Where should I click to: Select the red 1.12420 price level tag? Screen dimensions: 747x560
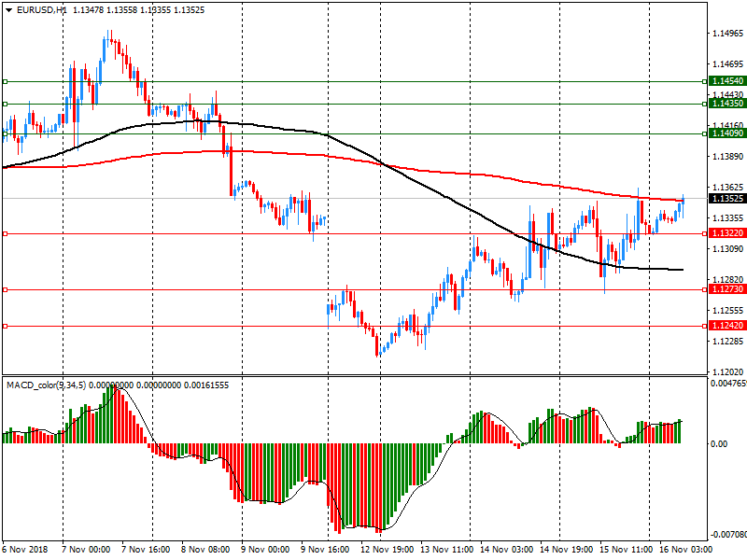pyautogui.click(x=726, y=326)
